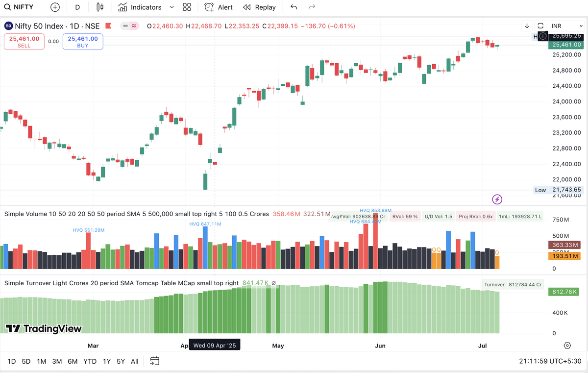Viewport: 588px width, 373px height.
Task: Click the 25,695.25 crosshair price label
Action: 566,36
